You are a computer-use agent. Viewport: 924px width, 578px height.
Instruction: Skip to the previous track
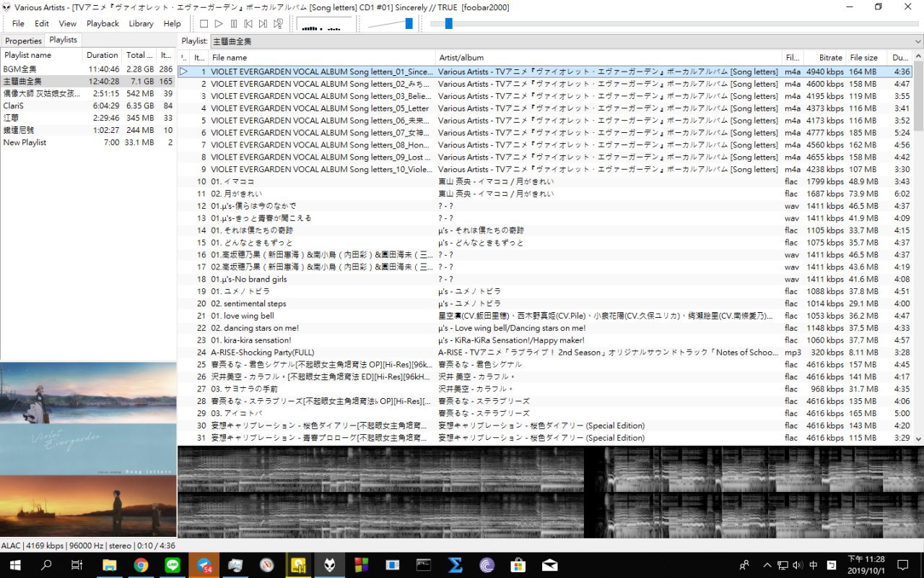point(248,24)
